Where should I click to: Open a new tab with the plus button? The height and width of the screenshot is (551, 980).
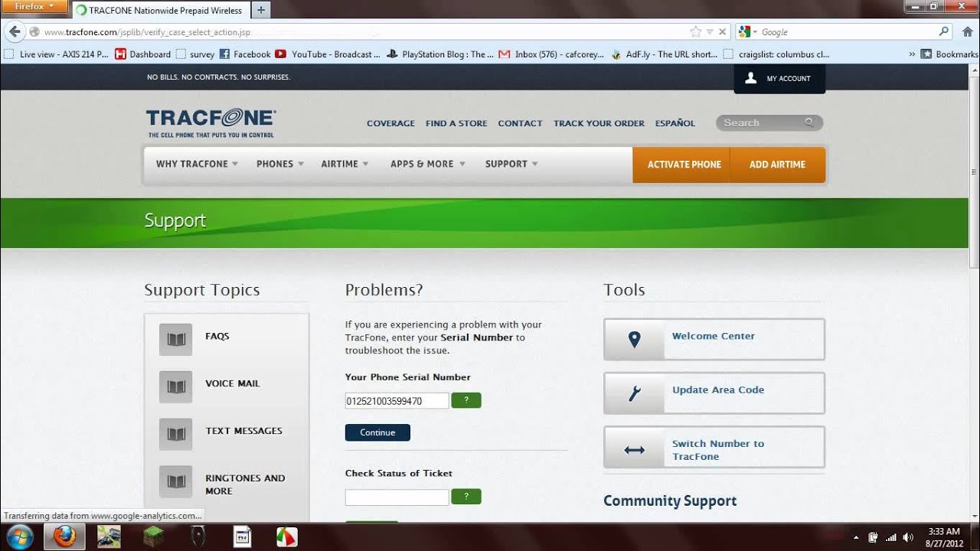(260, 10)
